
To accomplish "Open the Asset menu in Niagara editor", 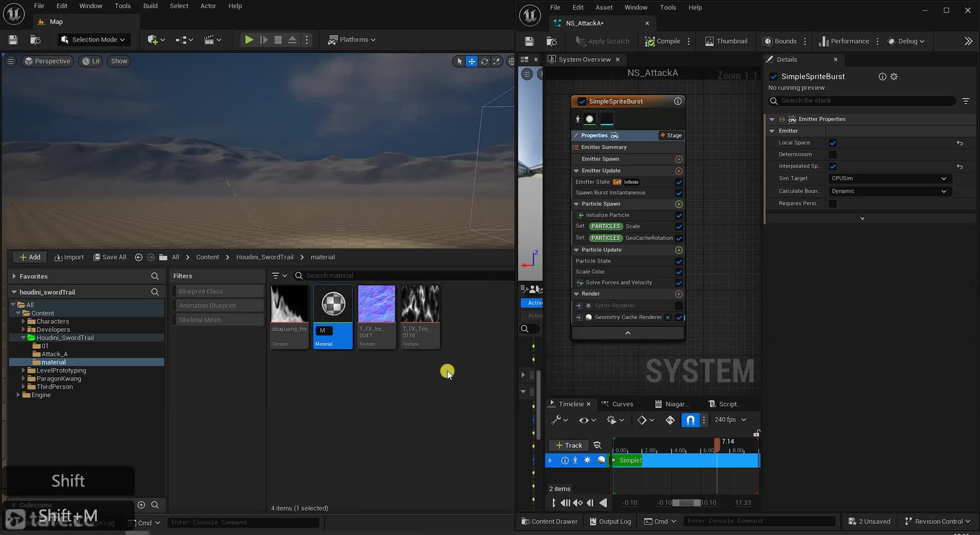I will (x=604, y=7).
